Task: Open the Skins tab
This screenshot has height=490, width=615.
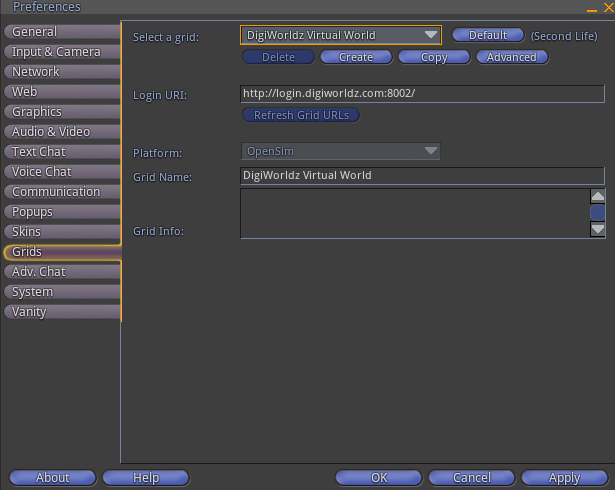Action: click(x=62, y=232)
